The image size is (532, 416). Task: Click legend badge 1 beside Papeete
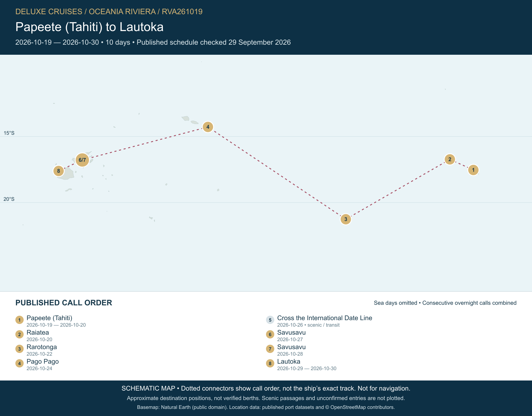(x=19, y=320)
